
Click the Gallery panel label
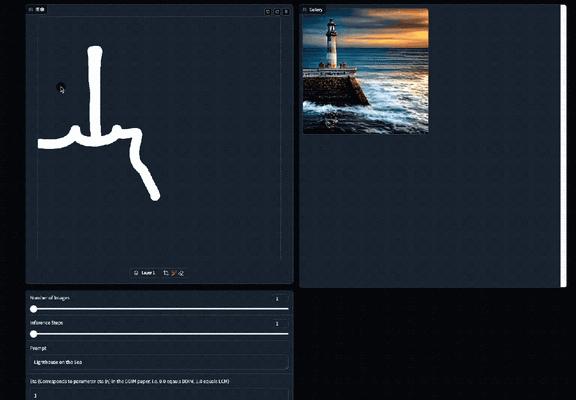click(x=313, y=10)
